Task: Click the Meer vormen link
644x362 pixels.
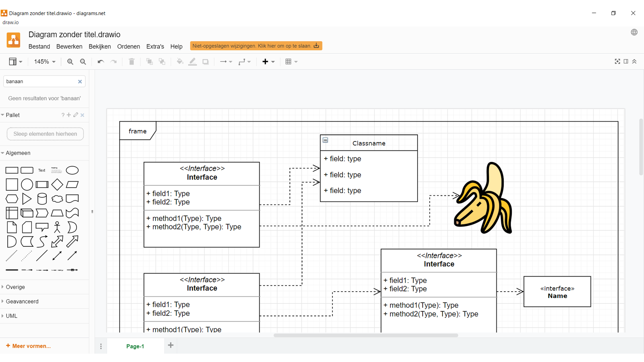Action: tap(28, 346)
